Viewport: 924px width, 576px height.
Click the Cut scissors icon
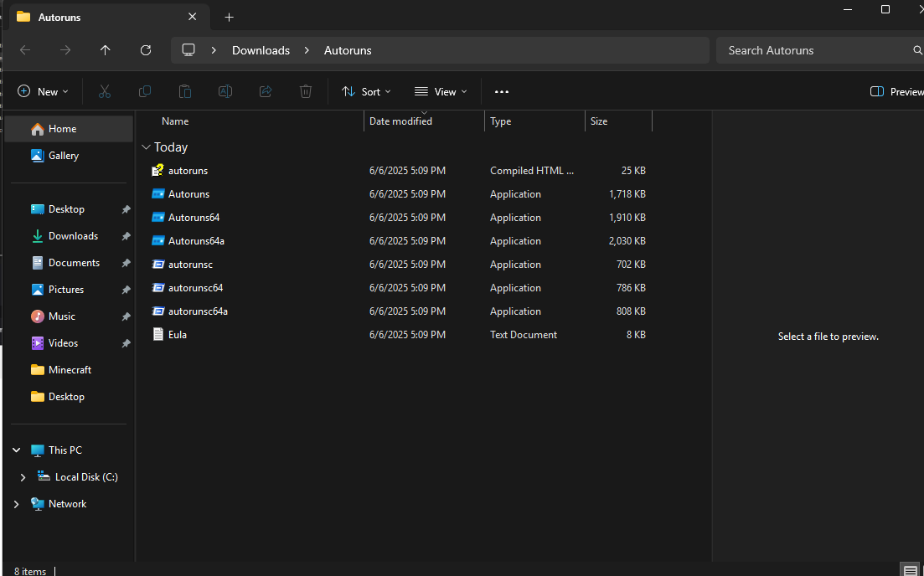coord(105,91)
